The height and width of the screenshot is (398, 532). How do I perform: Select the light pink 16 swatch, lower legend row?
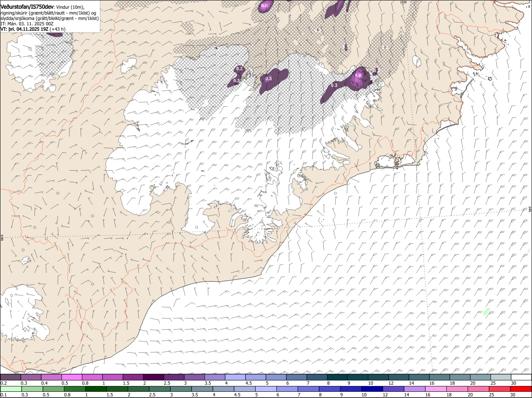[x=436, y=389]
